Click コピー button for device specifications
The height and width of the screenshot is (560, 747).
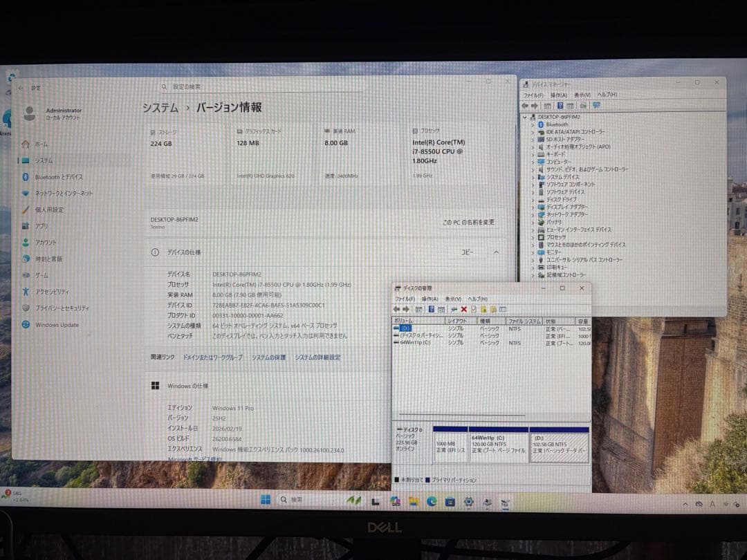pos(468,252)
